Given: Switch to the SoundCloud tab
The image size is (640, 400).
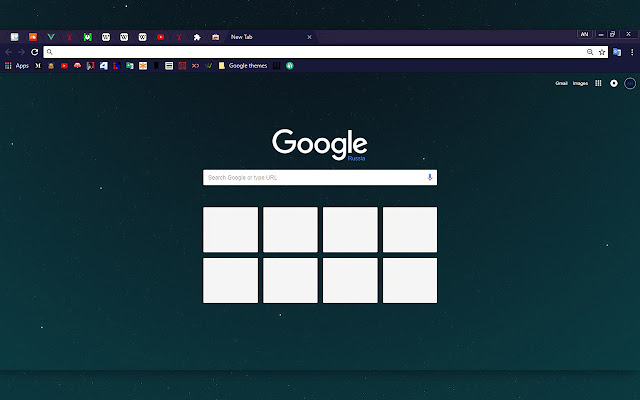Looking at the screenshot, I should pos(33,37).
